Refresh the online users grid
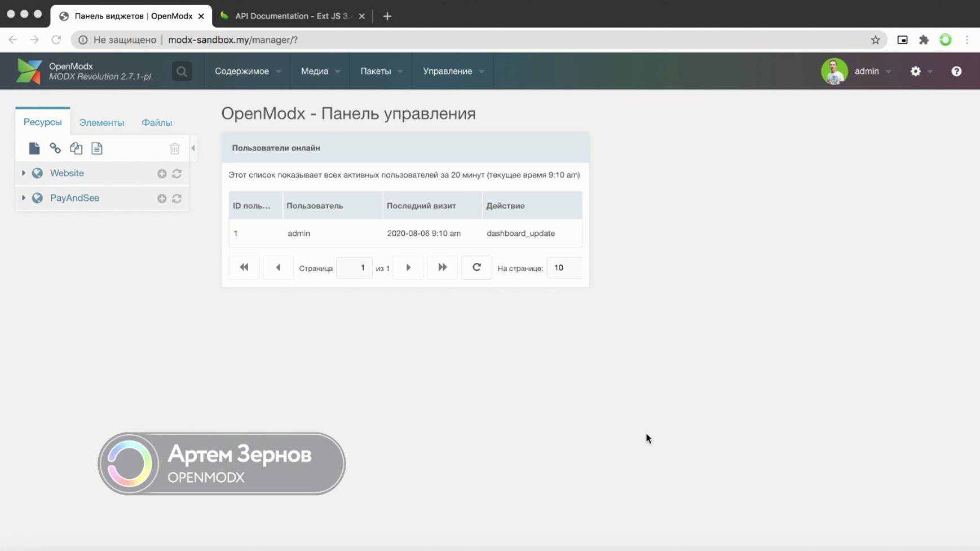The height and width of the screenshot is (551, 980). 476,267
